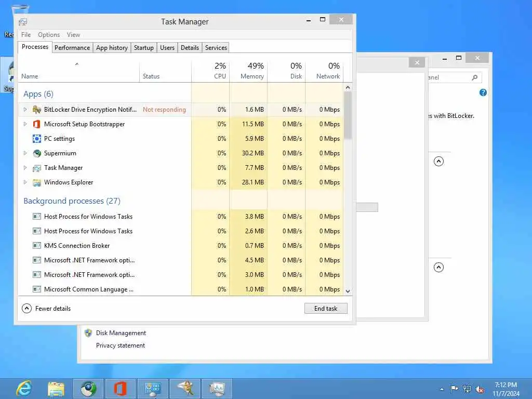Sort by the Disk column header
Image resolution: width=532 pixels, height=399 pixels.
tap(286, 72)
